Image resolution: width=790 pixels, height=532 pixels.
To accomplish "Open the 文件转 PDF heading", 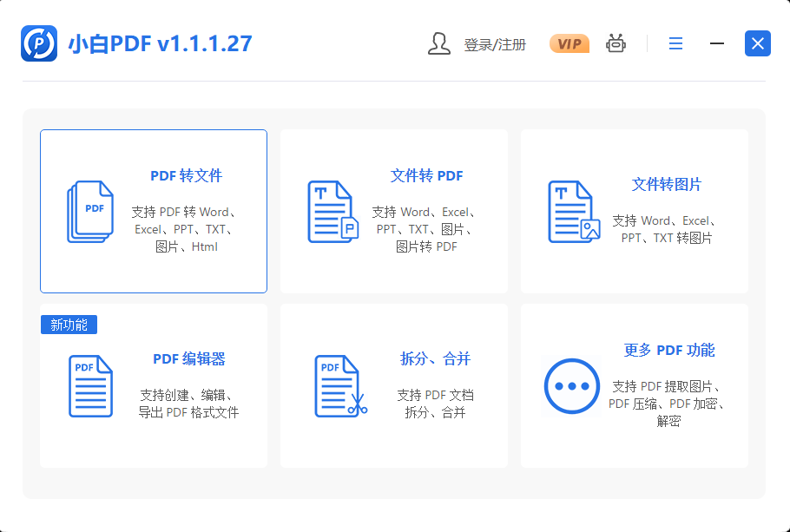I will point(427,176).
